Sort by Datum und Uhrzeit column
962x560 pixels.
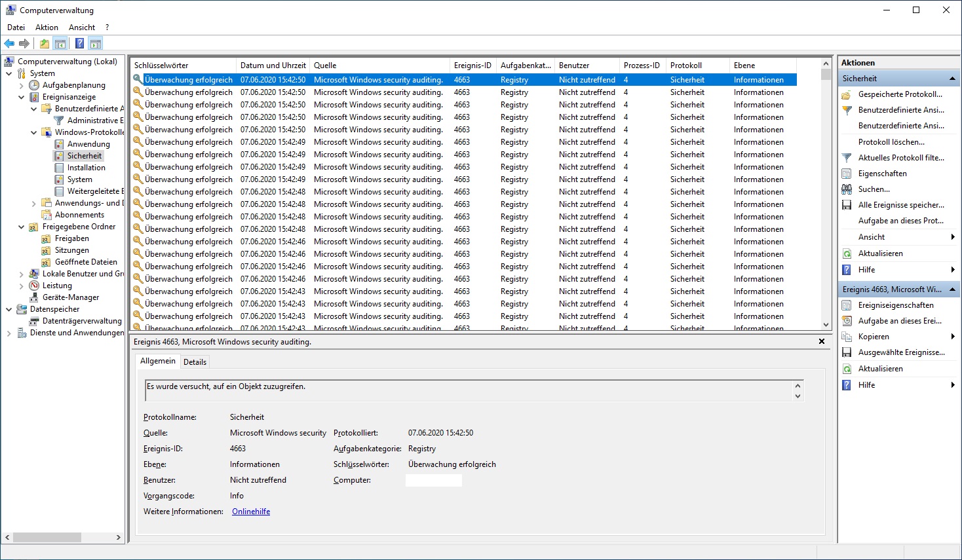click(x=273, y=65)
